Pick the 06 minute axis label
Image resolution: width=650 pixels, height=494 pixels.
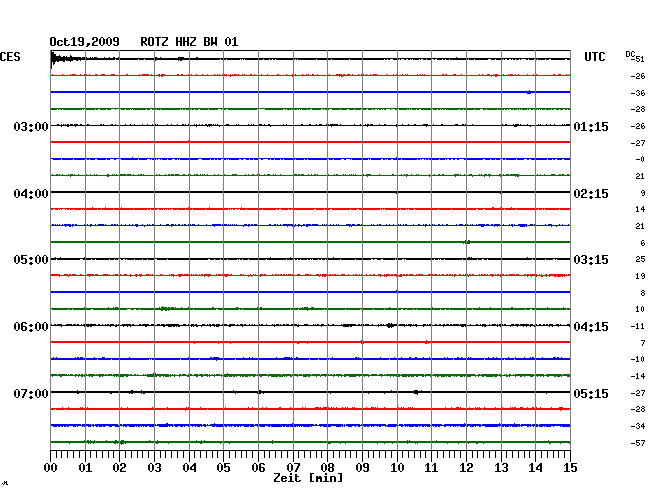pos(258,468)
